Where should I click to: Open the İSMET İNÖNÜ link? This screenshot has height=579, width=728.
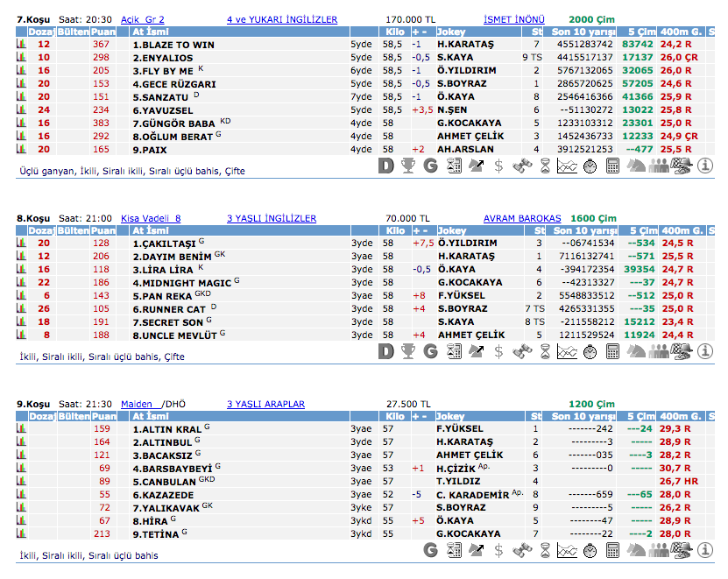tap(513, 19)
